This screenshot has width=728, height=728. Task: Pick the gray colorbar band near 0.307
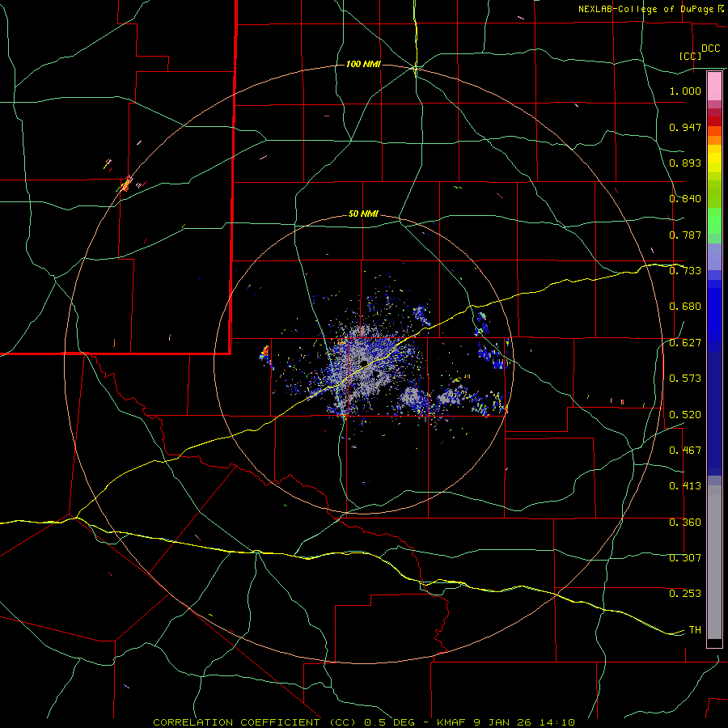[x=714, y=562]
